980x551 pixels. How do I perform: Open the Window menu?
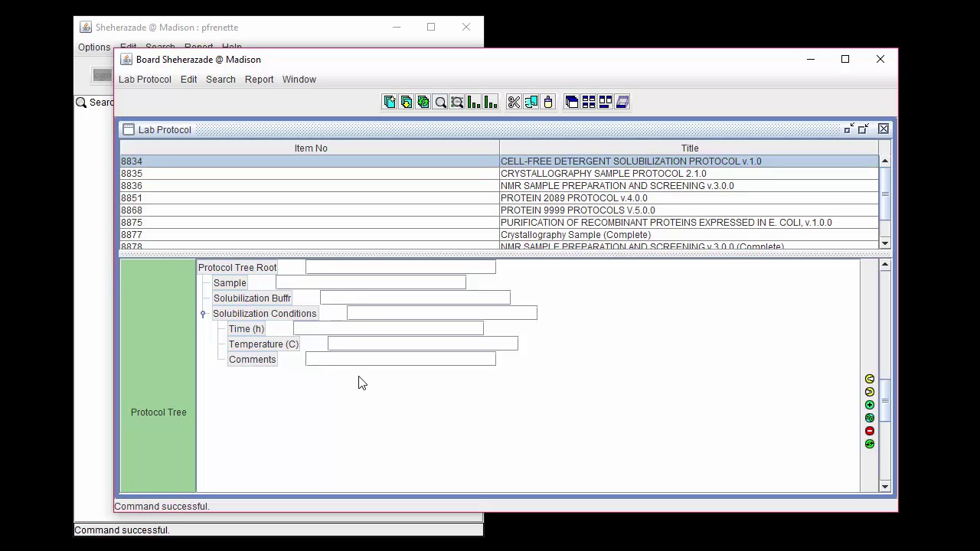[299, 80]
